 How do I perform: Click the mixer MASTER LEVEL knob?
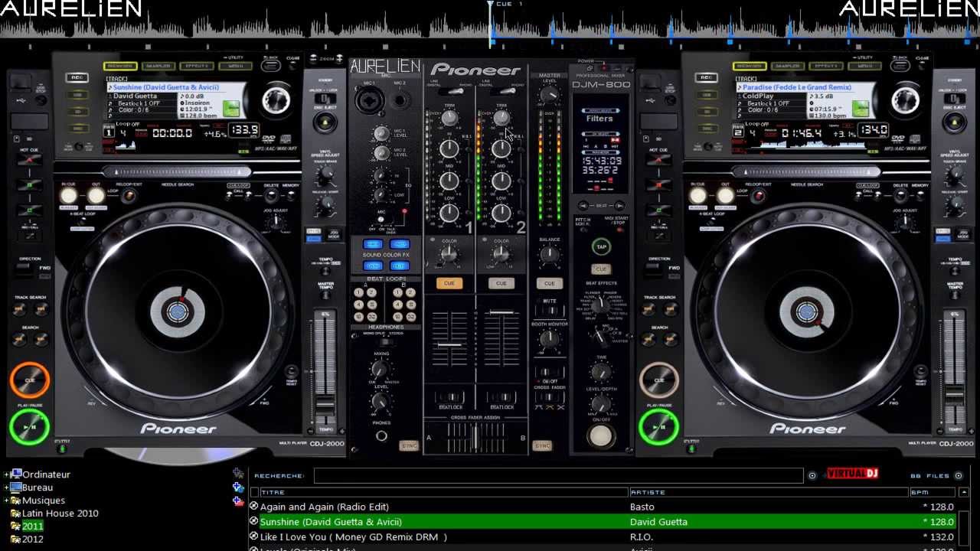[x=549, y=95]
